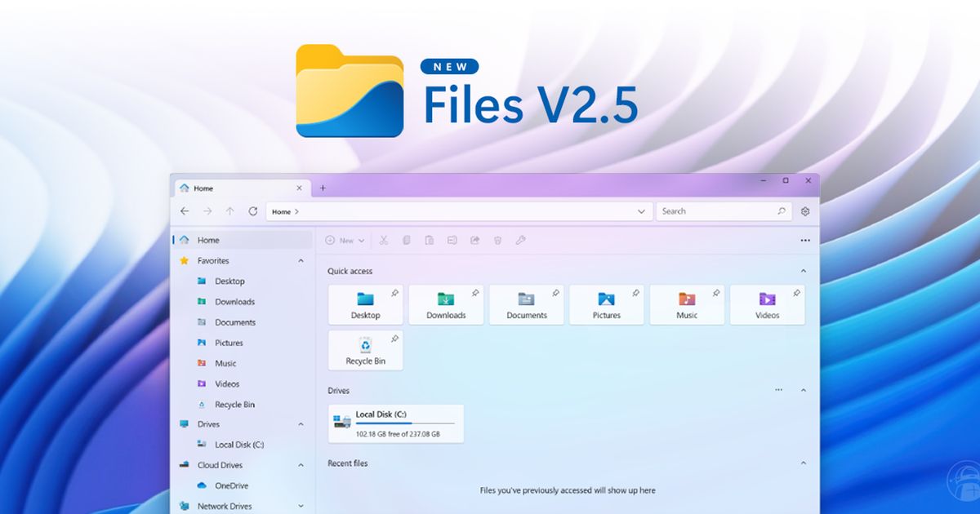Viewport: 980px width, 514px height.
Task: Open the Videos quick access folder card
Action: [767, 305]
